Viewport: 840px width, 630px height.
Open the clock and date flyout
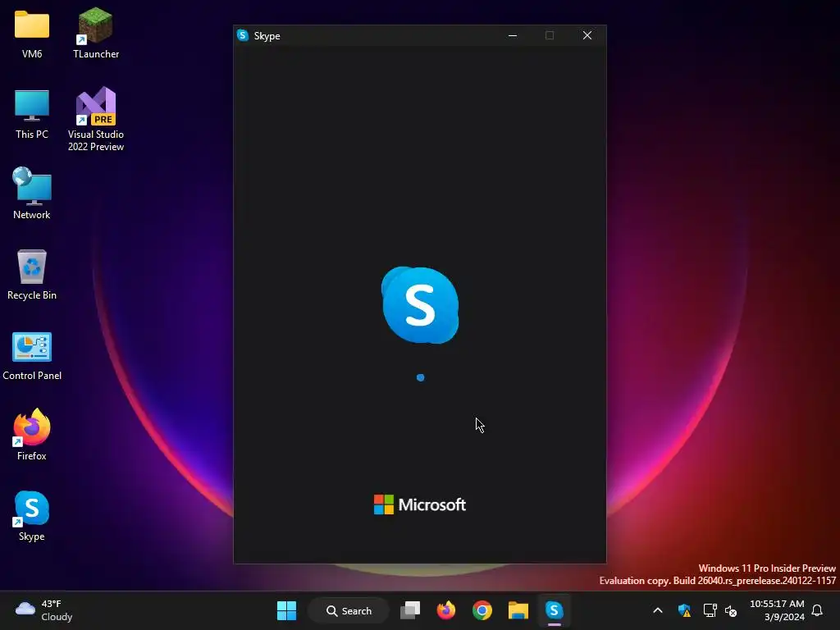777,610
